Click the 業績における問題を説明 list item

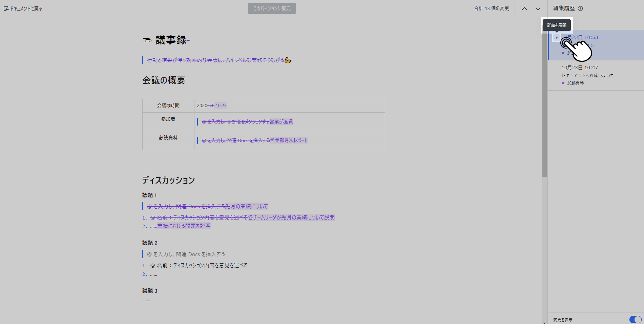(184, 226)
